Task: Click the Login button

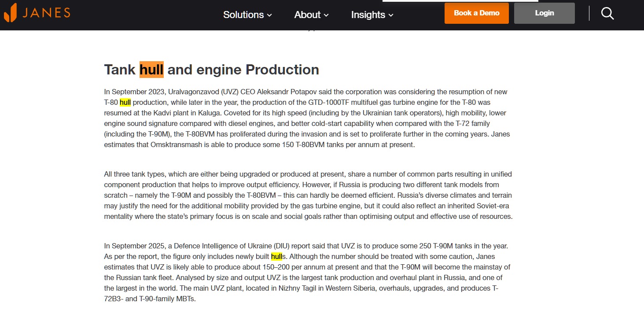Action: coord(545,13)
